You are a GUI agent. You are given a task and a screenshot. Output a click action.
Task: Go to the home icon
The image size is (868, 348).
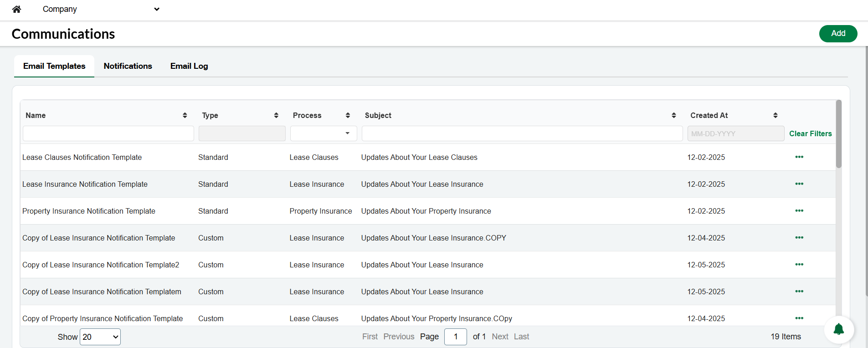click(16, 9)
